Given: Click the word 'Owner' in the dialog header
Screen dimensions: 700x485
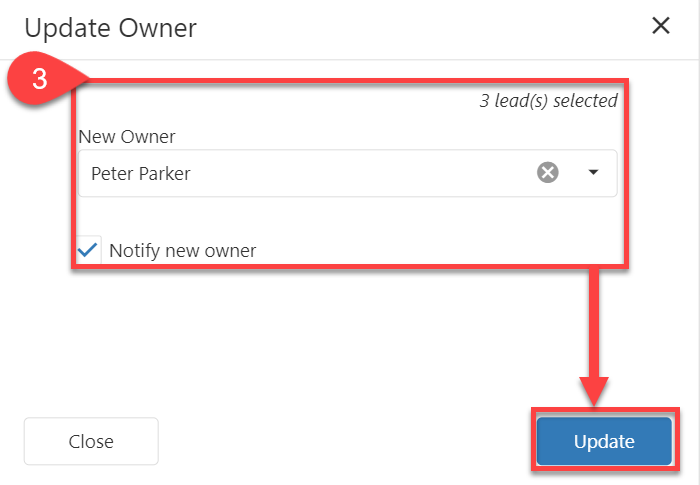Looking at the screenshot, I should click(156, 28).
